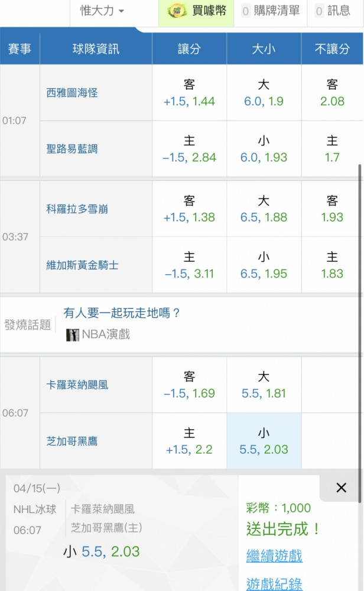Click the 大小 column header
Image resolution: width=364 pixels, height=591 pixels.
264,48
